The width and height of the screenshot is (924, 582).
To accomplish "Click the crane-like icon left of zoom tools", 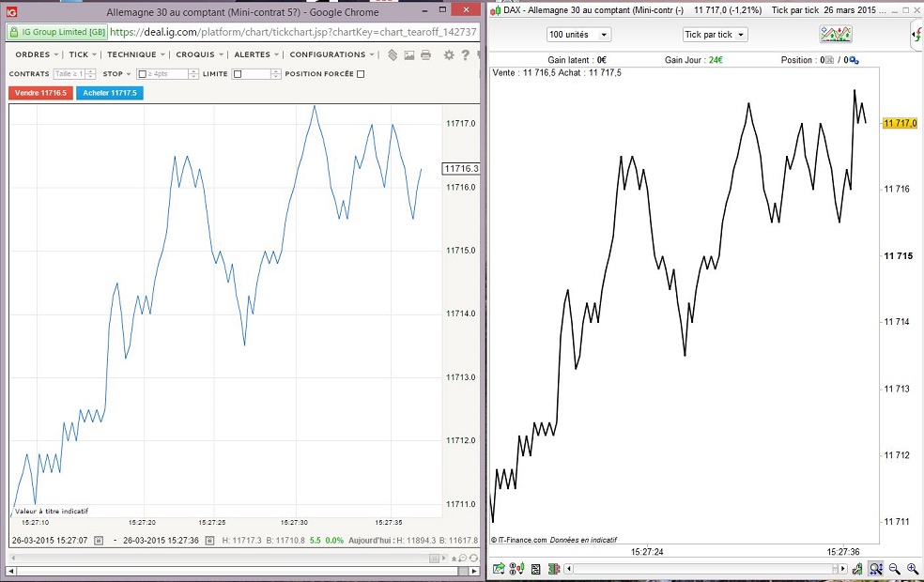I will click(x=858, y=569).
